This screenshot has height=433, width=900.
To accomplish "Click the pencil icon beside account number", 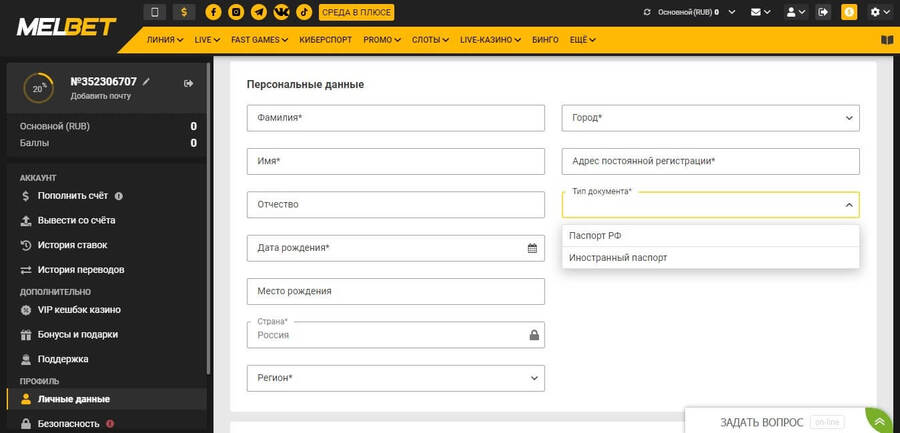I will coord(147,81).
